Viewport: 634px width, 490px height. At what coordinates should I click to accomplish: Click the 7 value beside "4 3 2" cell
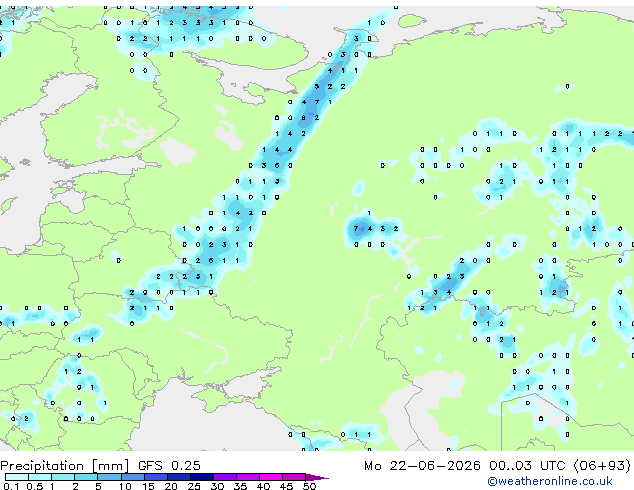pyautogui.click(x=356, y=228)
